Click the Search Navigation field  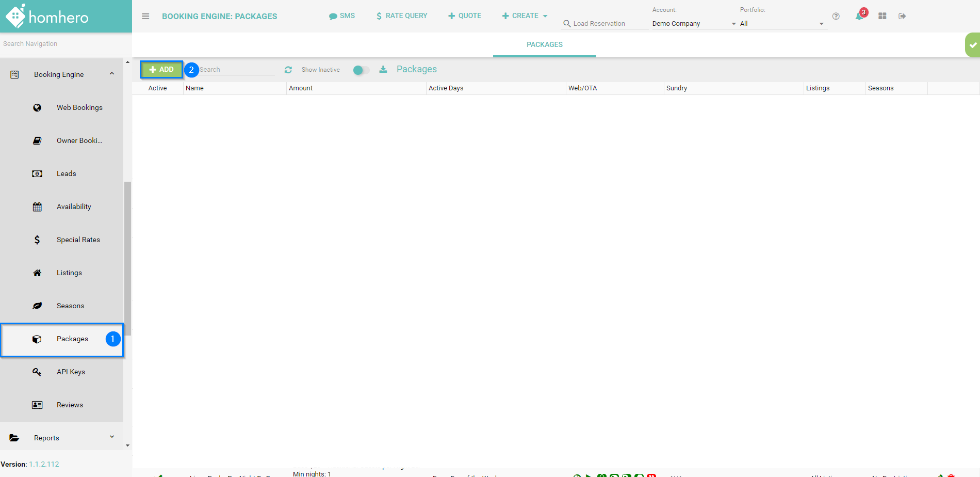[62, 44]
